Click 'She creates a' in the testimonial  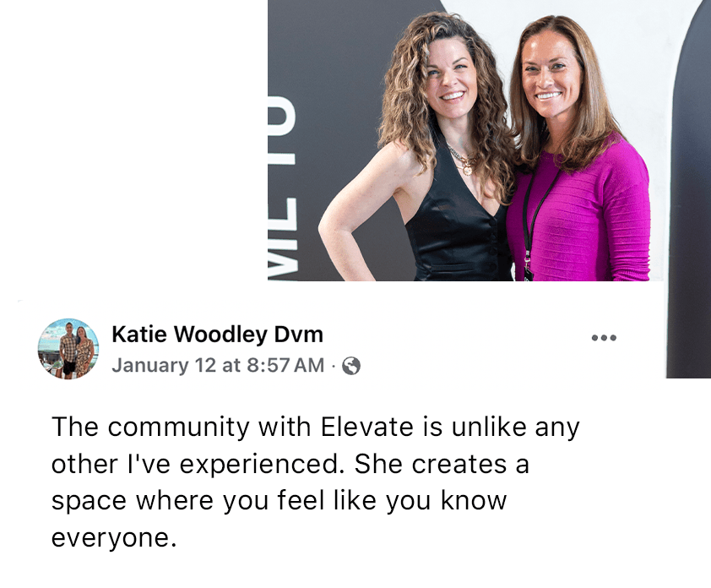tap(442, 464)
